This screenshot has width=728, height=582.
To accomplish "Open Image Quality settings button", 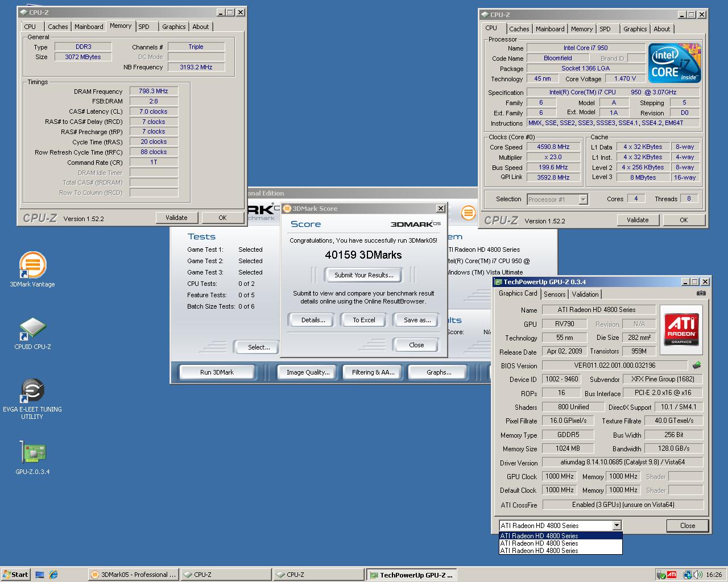I will (308, 372).
